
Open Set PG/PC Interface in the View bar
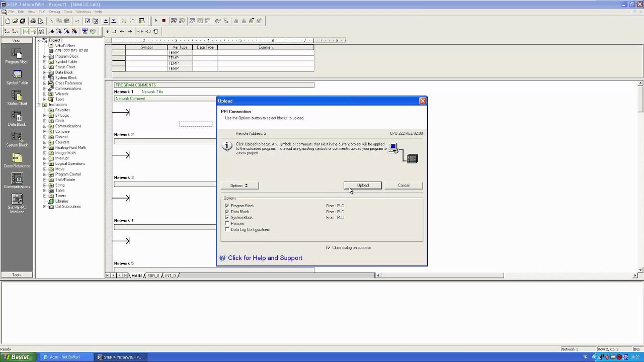pos(17,204)
